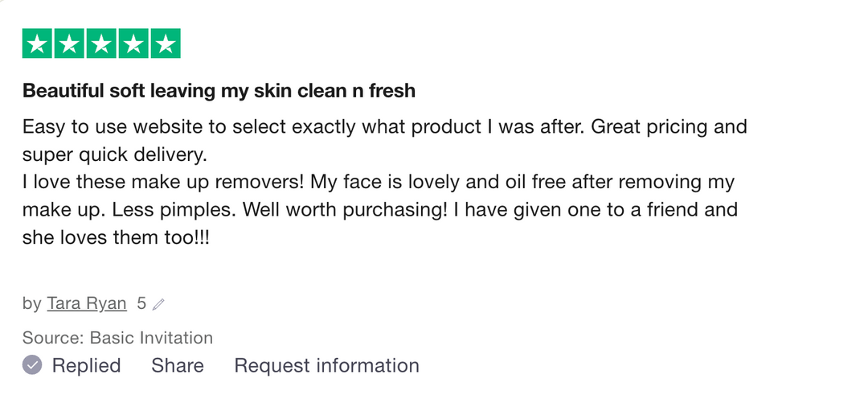The width and height of the screenshot is (868, 395).
Task: Click the 'super quick delivery.' line
Action: [x=115, y=154]
